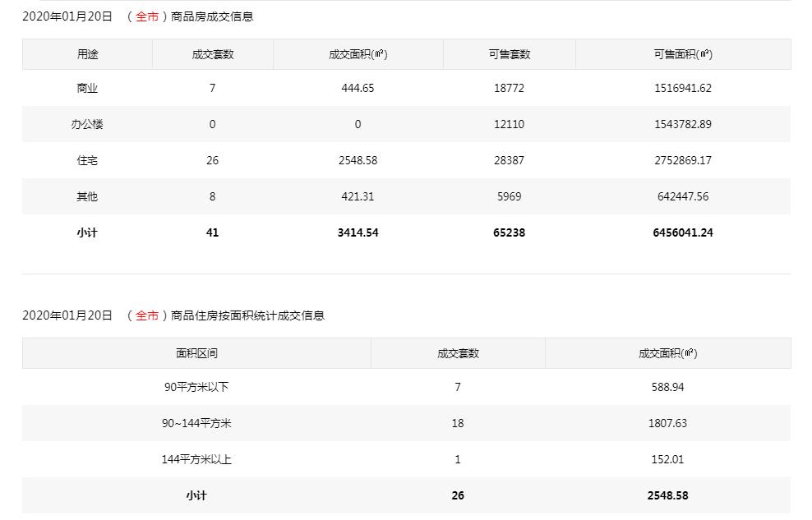Screen dimensions: 812x520
Task: Click value 28387 in 住宅 row
Action: tap(509, 160)
